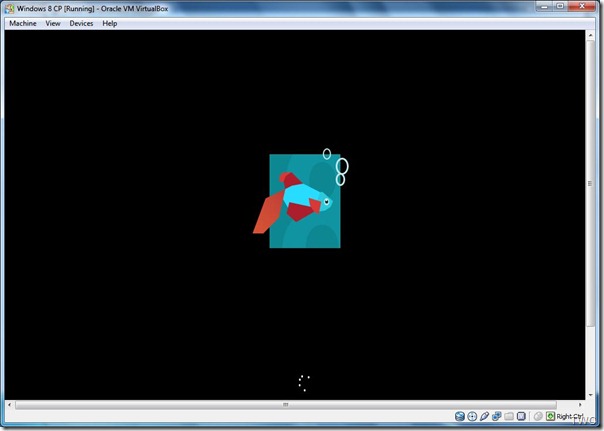This screenshot has height=431, width=604.
Task: Open the Devices menu
Action: click(81, 23)
